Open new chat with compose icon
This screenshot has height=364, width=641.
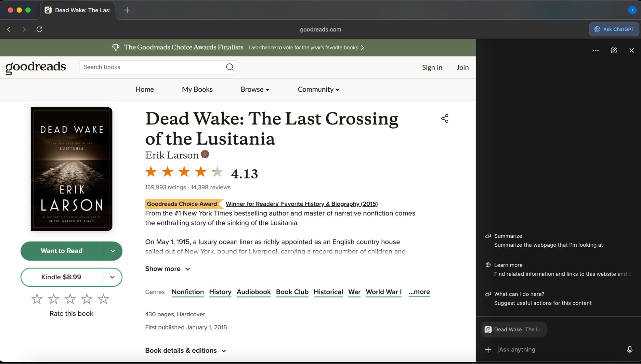[613, 50]
